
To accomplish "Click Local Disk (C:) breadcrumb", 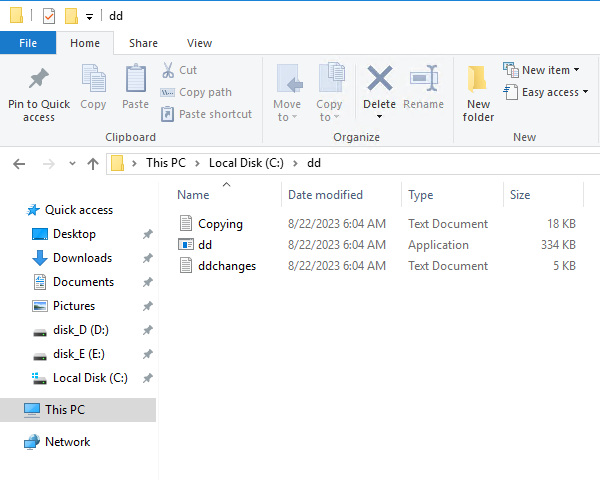I will point(246,163).
